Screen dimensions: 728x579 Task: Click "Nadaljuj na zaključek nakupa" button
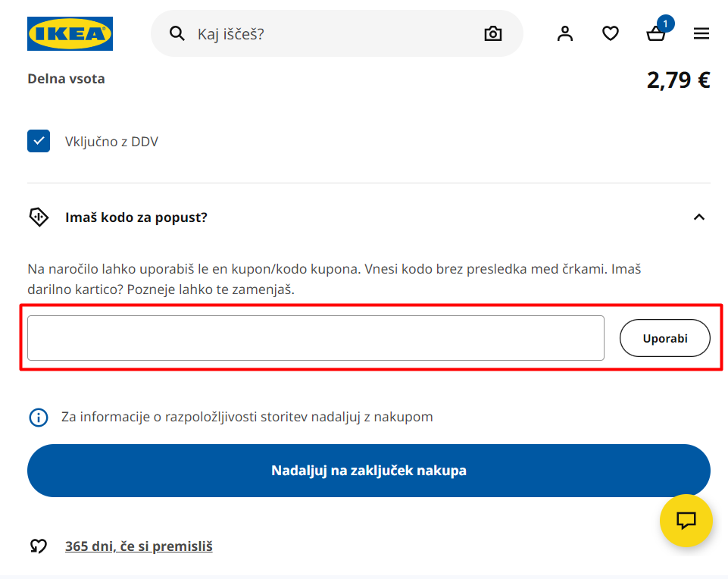tap(369, 471)
